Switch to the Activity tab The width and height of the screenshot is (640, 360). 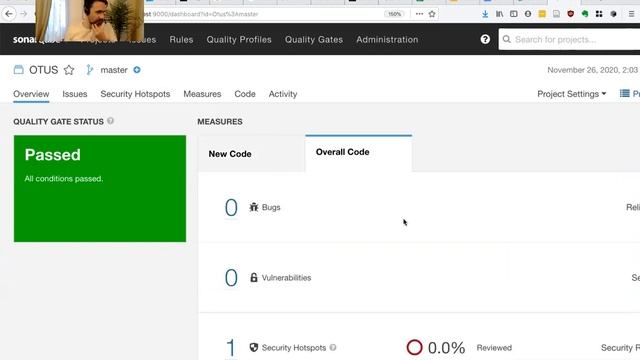click(x=283, y=94)
